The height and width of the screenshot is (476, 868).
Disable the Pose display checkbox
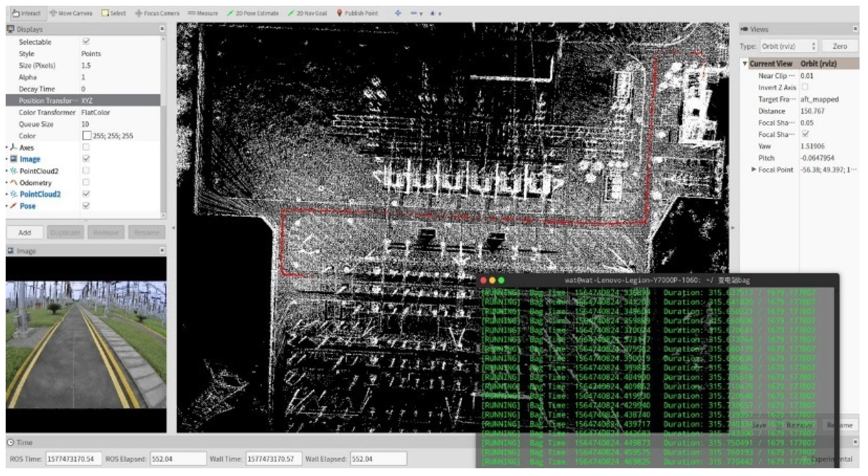pyautogui.click(x=86, y=206)
